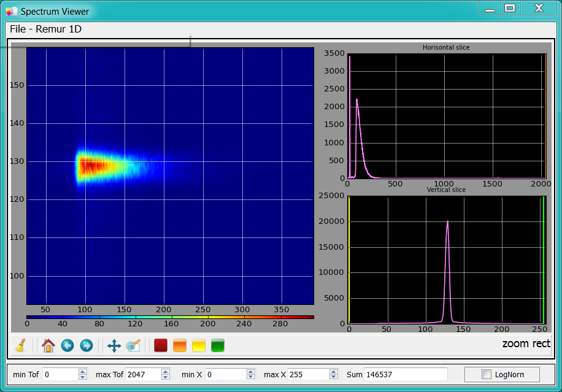Click inside the max Tof input field
This screenshot has height=392, width=562.
pyautogui.click(x=142, y=374)
